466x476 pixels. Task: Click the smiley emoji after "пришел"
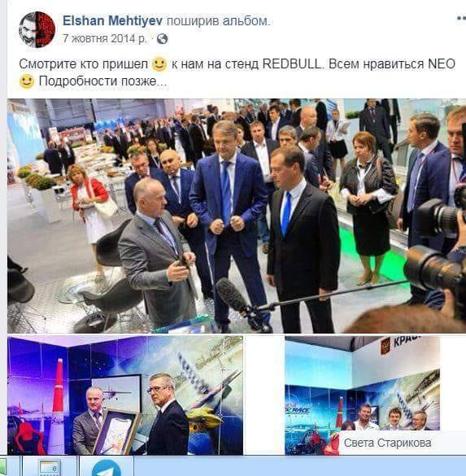click(x=159, y=64)
